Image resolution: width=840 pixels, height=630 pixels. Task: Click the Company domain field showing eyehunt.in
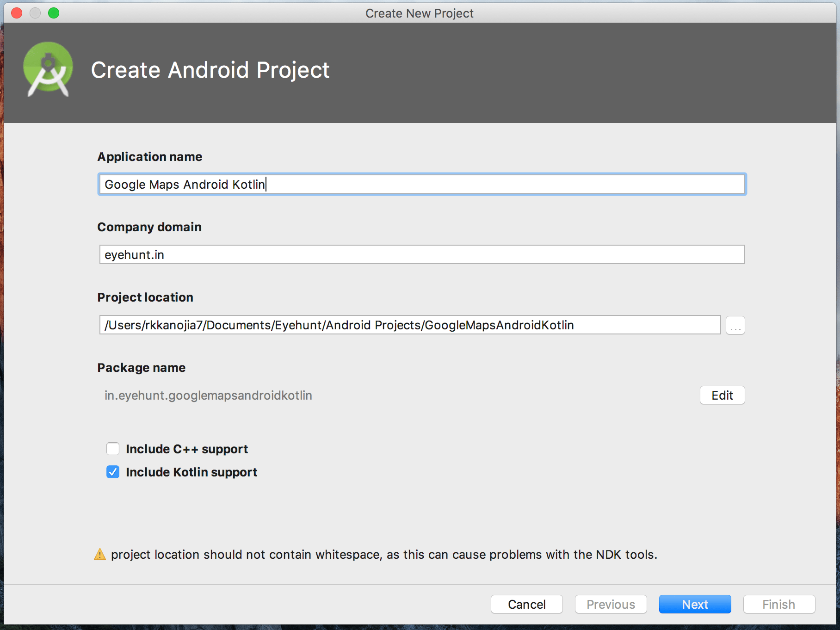tap(421, 254)
